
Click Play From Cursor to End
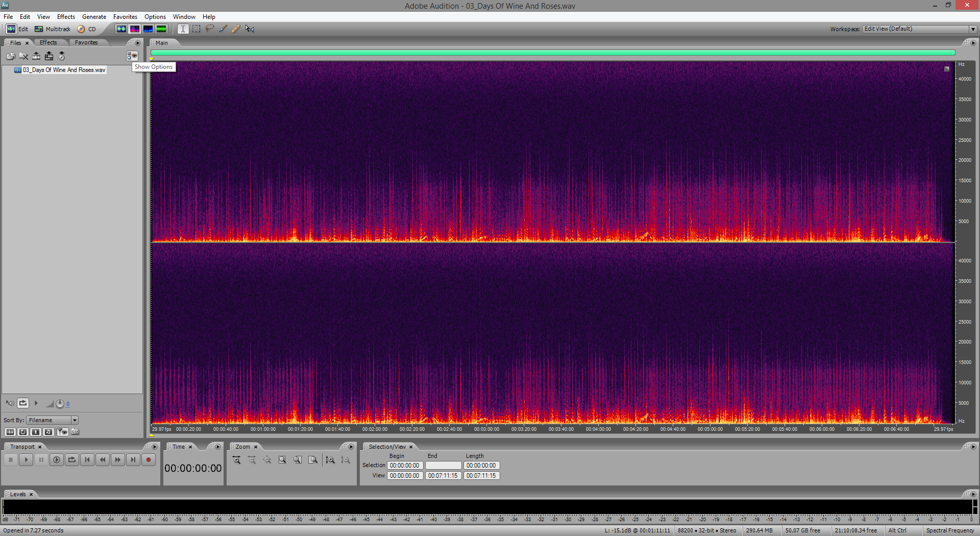coord(57,460)
